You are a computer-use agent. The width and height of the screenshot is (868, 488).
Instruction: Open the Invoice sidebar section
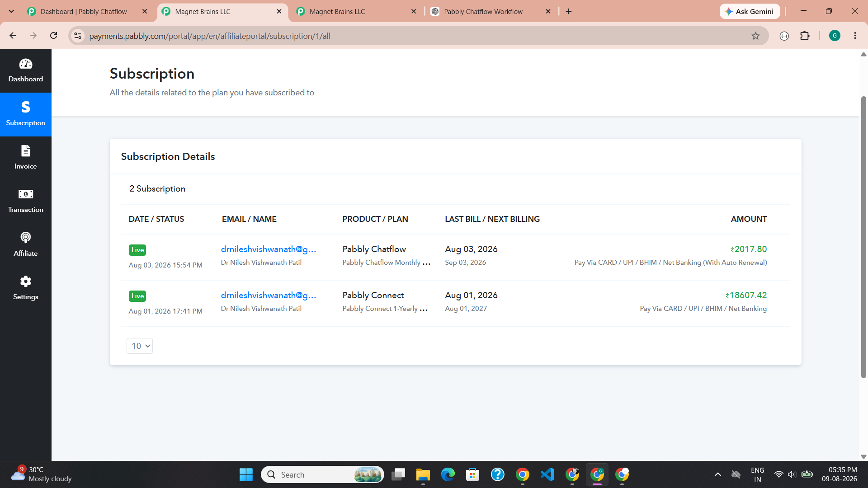point(26,158)
